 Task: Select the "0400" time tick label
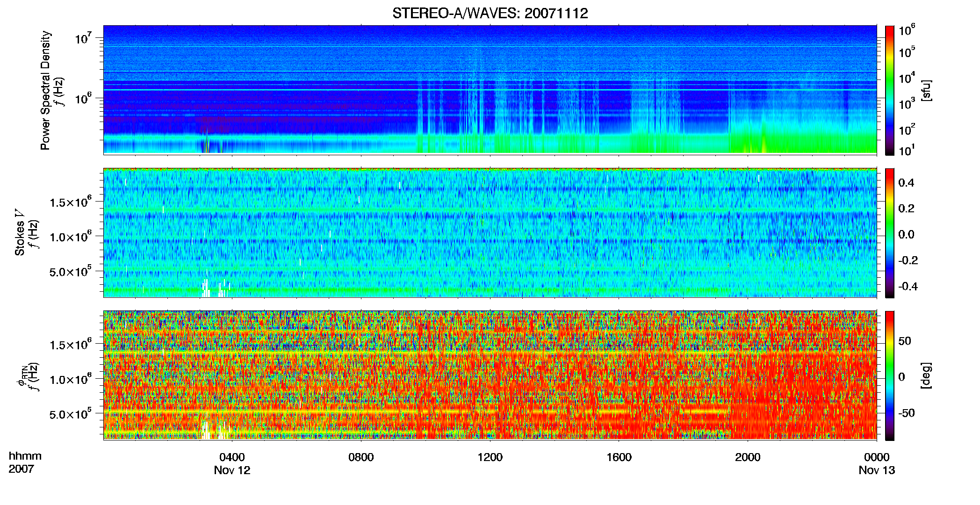click(232, 457)
